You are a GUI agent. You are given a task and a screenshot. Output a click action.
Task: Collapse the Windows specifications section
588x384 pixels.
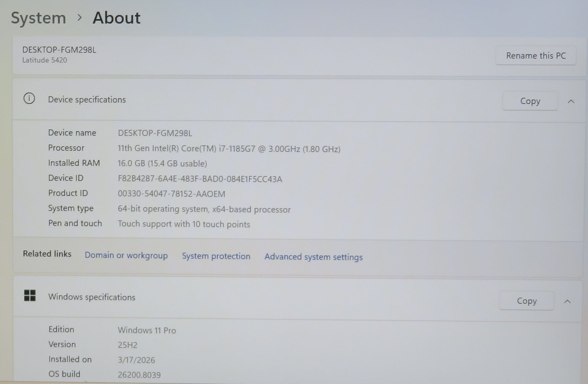click(x=567, y=302)
